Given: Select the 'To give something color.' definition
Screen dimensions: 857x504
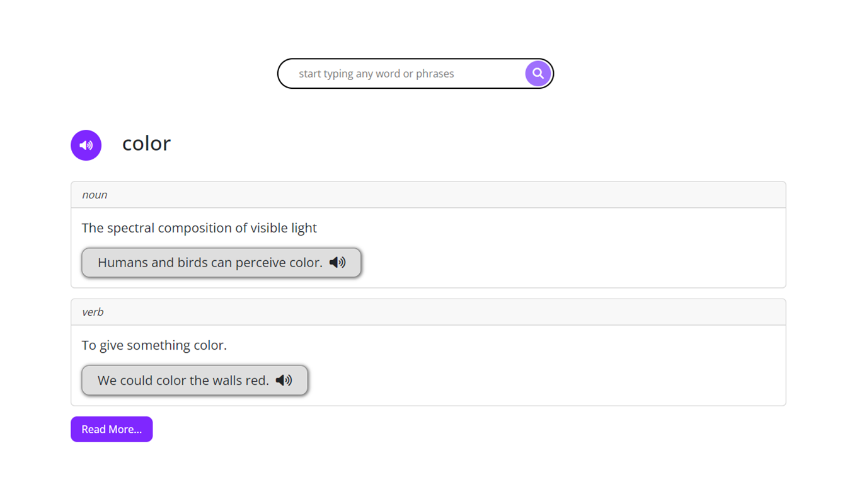Looking at the screenshot, I should pyautogui.click(x=154, y=345).
